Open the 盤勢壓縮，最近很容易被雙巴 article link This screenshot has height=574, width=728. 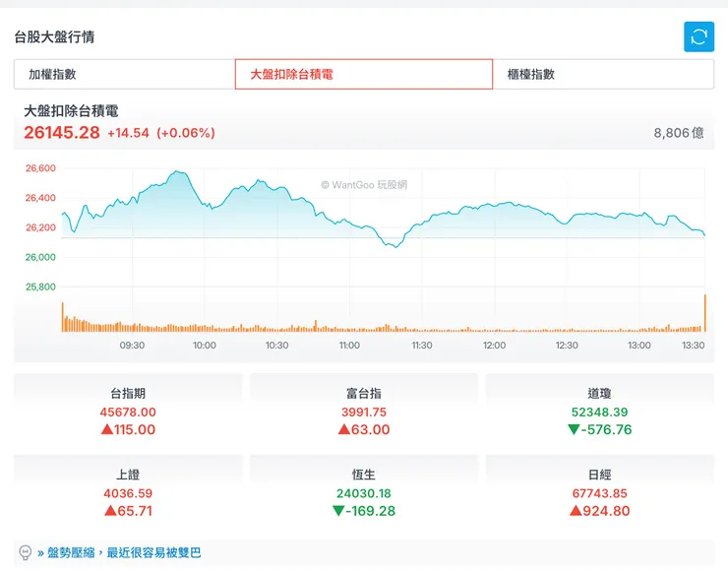124,552
